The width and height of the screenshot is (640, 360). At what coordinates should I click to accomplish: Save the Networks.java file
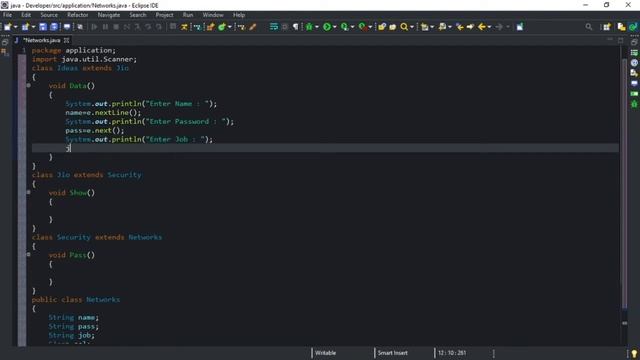pyautogui.click(x=43, y=27)
